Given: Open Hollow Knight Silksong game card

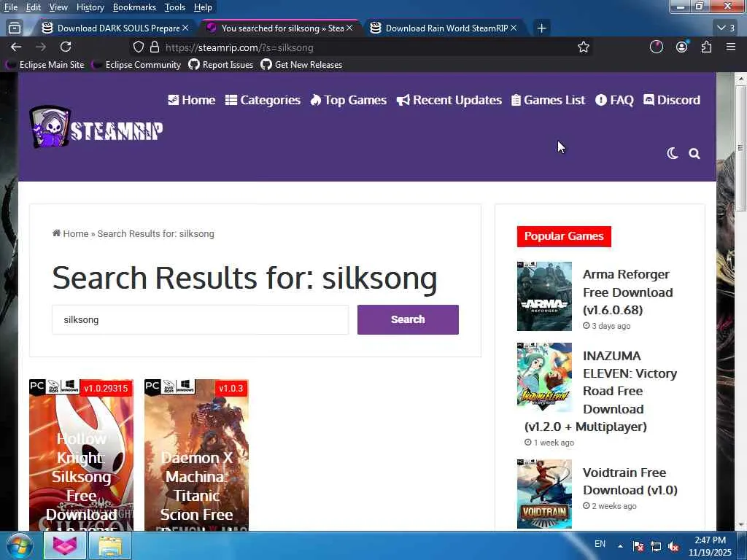Looking at the screenshot, I should 81,455.
